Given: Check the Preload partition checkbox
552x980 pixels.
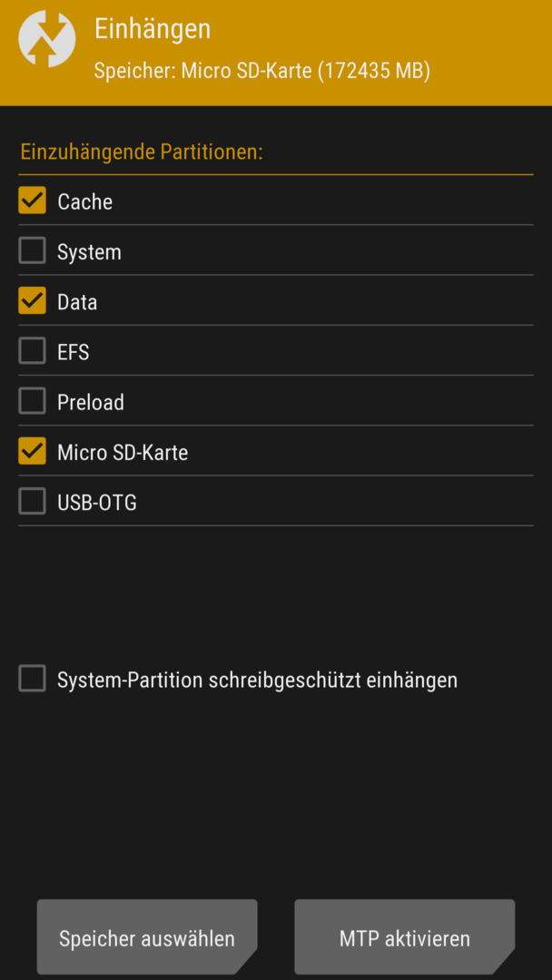Looking at the screenshot, I should 32,401.
